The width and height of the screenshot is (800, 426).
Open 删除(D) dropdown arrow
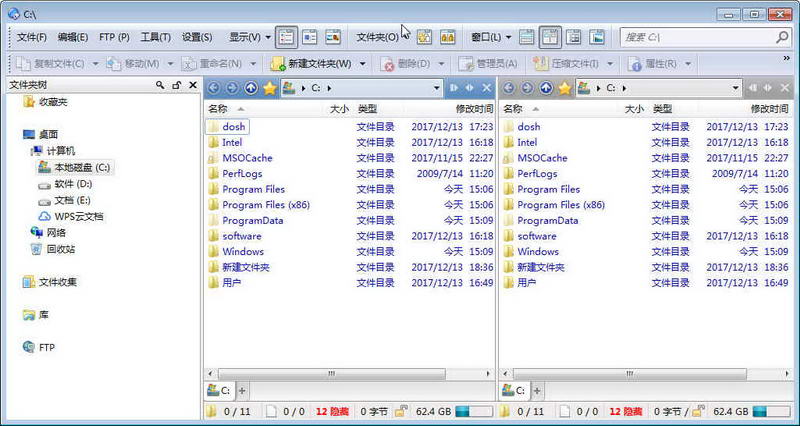click(x=442, y=64)
